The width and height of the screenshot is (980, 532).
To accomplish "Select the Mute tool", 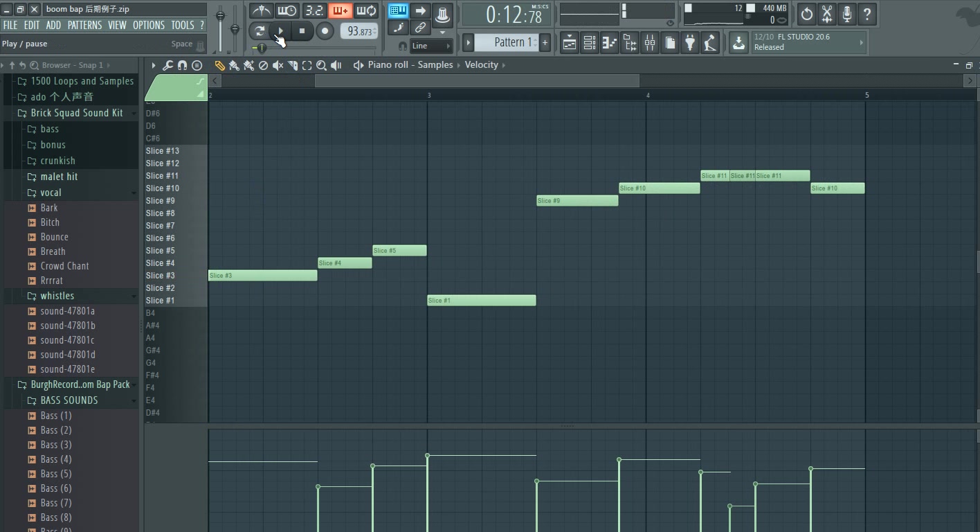I will (278, 65).
